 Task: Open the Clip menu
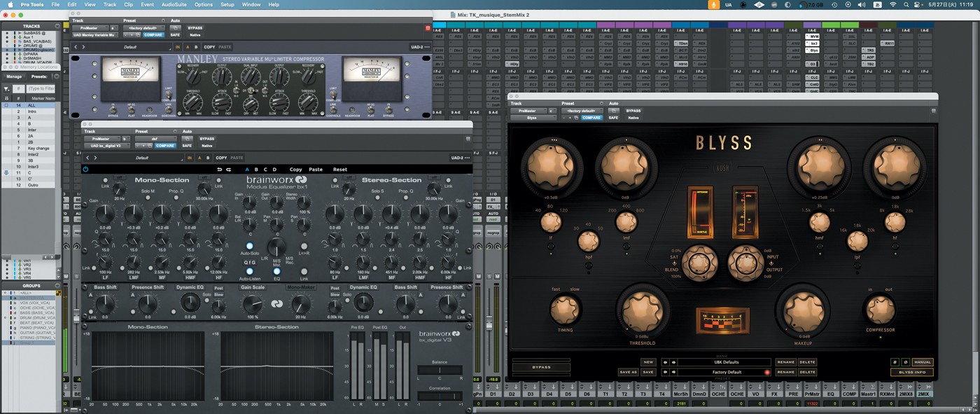point(128,4)
